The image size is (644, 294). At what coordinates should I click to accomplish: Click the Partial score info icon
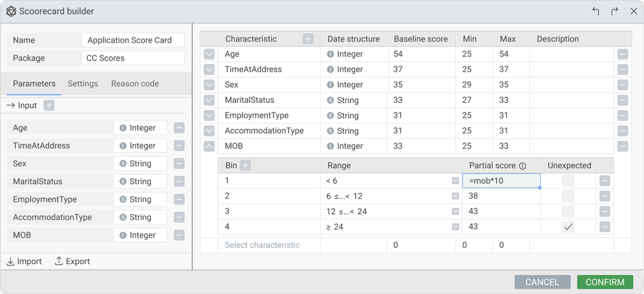coord(523,166)
